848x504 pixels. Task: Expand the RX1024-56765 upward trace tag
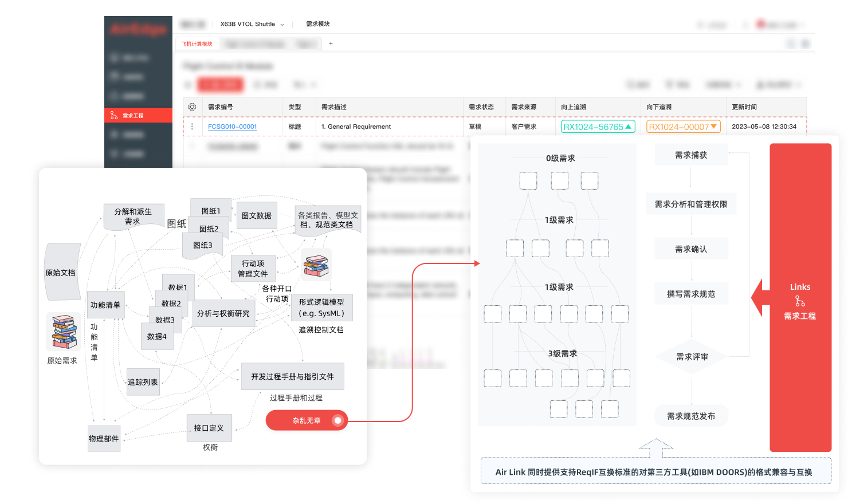tap(598, 127)
